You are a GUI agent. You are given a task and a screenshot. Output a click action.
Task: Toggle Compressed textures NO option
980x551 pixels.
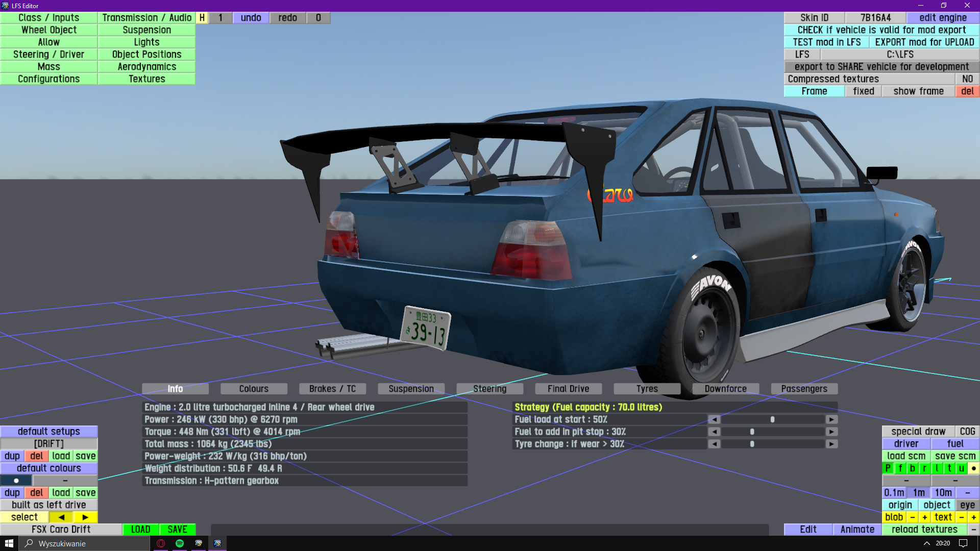[967, 79]
